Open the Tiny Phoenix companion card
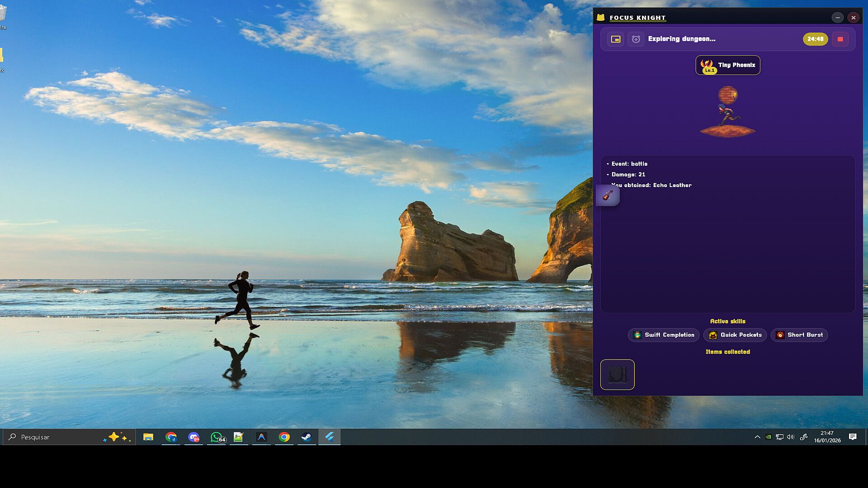 [727, 65]
